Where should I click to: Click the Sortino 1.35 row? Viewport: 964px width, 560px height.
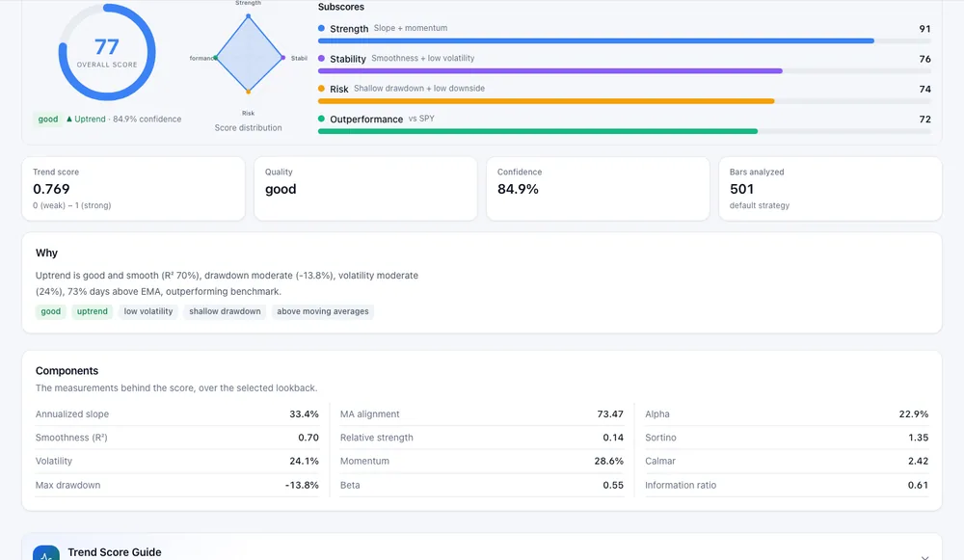click(x=787, y=438)
